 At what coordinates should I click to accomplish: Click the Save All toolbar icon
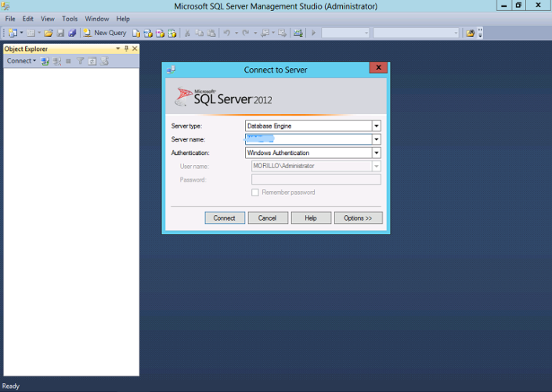tap(71, 33)
